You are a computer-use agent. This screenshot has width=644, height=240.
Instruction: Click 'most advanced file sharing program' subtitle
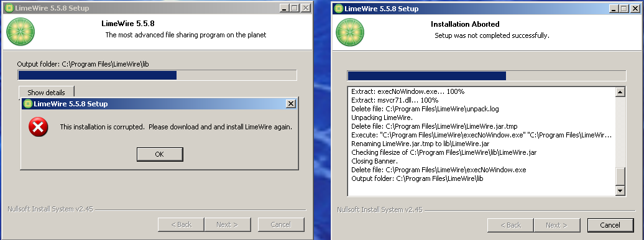(x=186, y=35)
